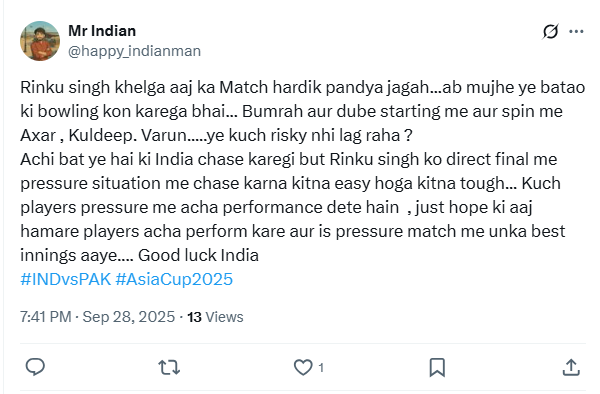Image resolution: width=600 pixels, height=394 pixels.
Task: Click the 7:41 PM timestamp
Action: pyautogui.click(x=46, y=317)
